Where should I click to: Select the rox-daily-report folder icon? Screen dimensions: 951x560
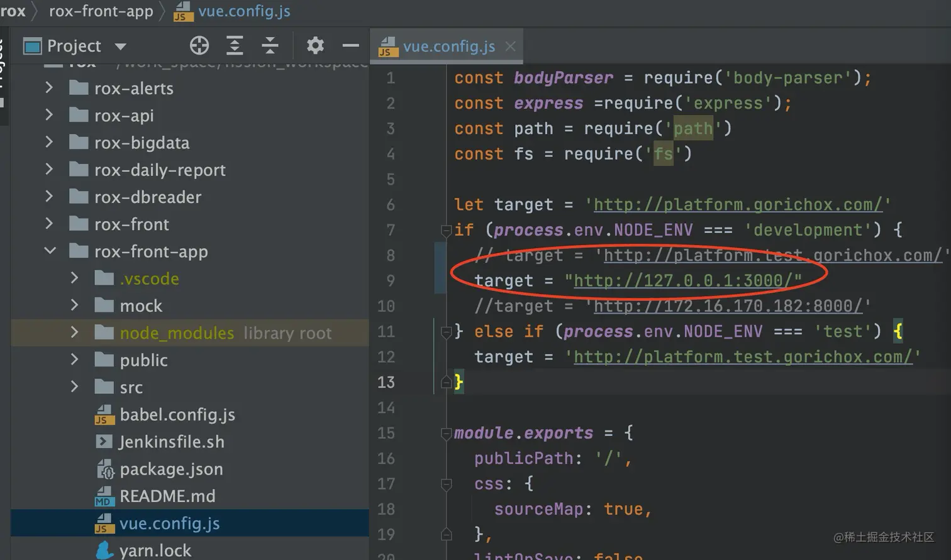(x=79, y=169)
